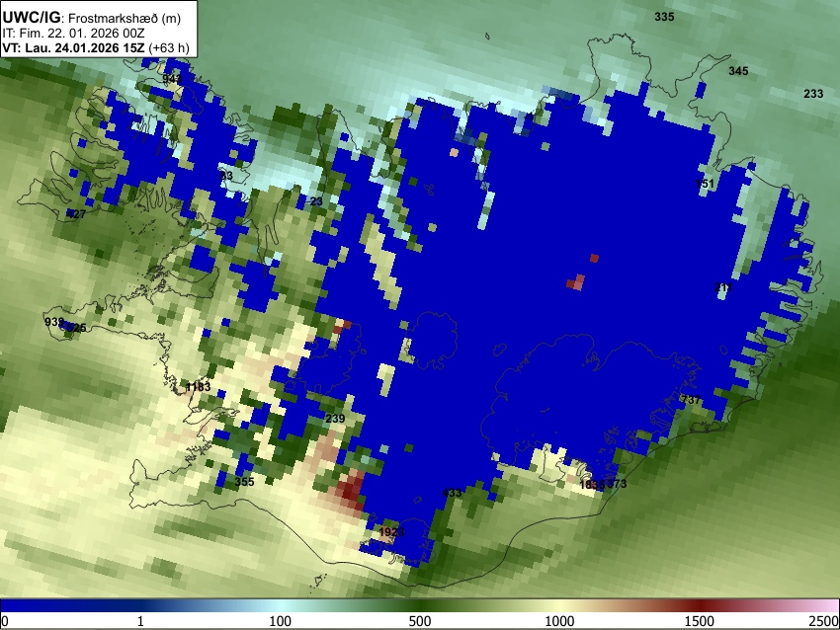Click the map value 943
Viewport: 840px width, 630px height.
pos(172,79)
